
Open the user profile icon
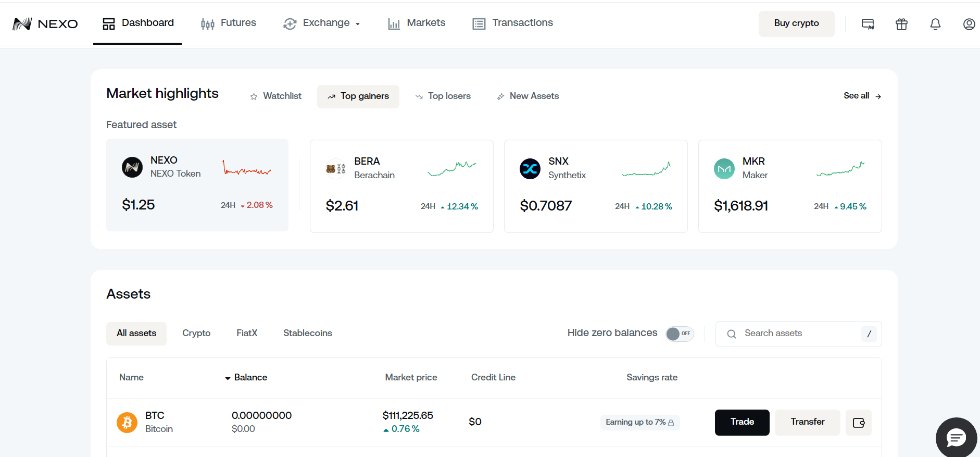click(x=969, y=24)
